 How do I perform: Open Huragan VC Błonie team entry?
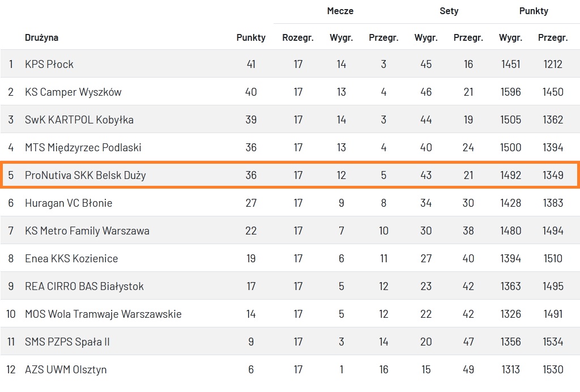(69, 203)
